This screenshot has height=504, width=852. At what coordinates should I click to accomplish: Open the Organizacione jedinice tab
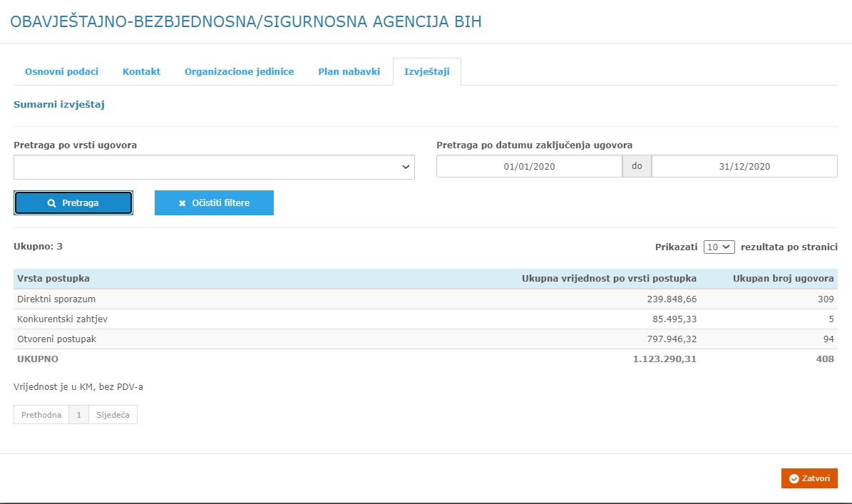coord(239,72)
